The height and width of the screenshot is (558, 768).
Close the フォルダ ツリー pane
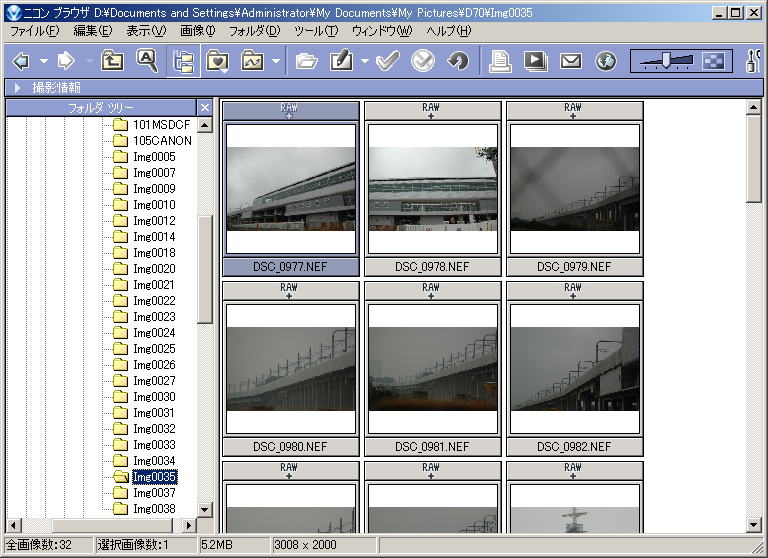205,107
